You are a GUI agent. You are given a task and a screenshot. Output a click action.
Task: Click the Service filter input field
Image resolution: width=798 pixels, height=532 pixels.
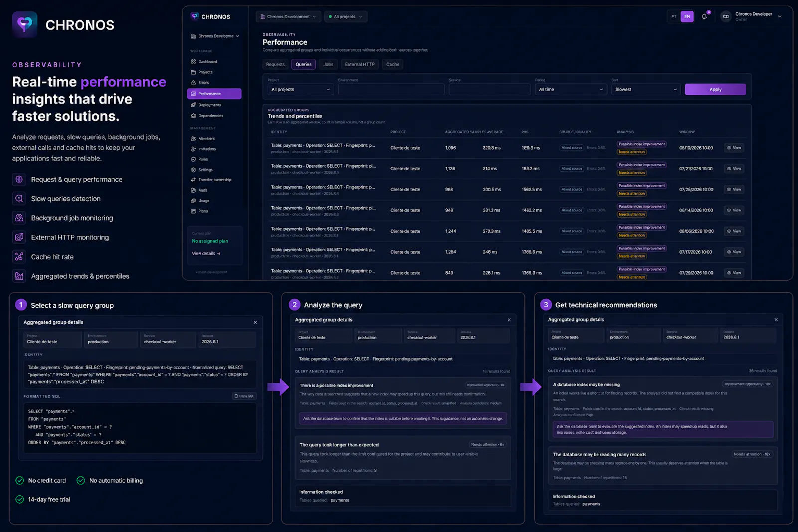(489, 90)
